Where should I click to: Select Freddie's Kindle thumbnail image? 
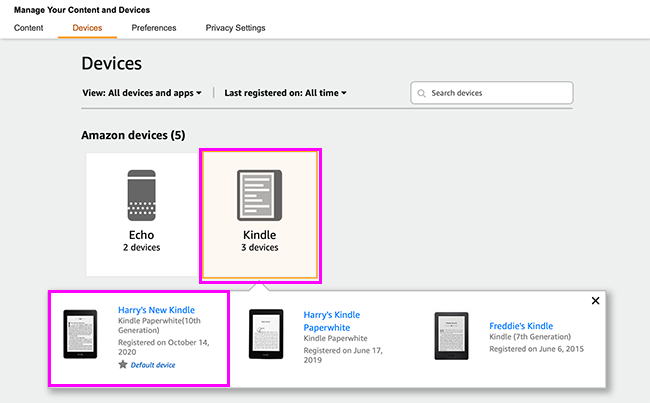452,335
